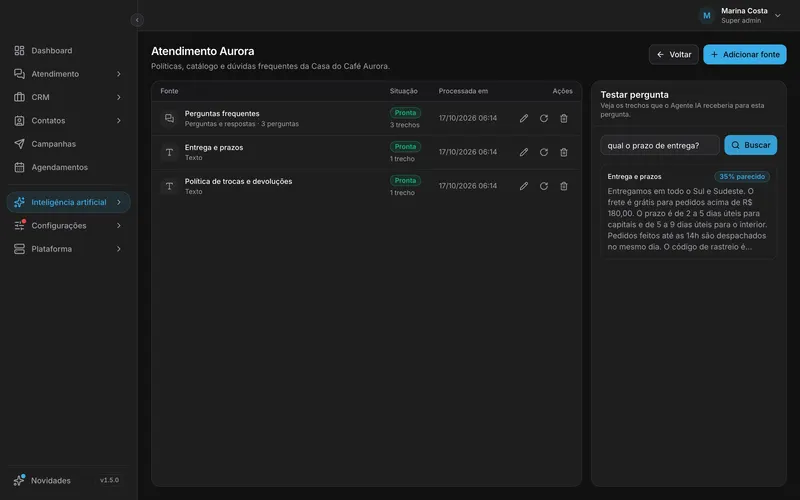Click the Campanhas paper plane icon
800x500 pixels.
click(19, 144)
